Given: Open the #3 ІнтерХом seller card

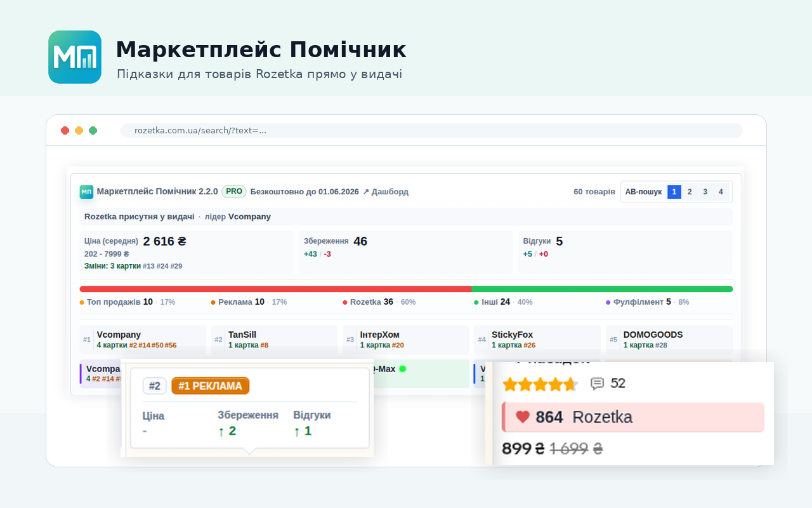Looking at the screenshot, I should (406, 340).
